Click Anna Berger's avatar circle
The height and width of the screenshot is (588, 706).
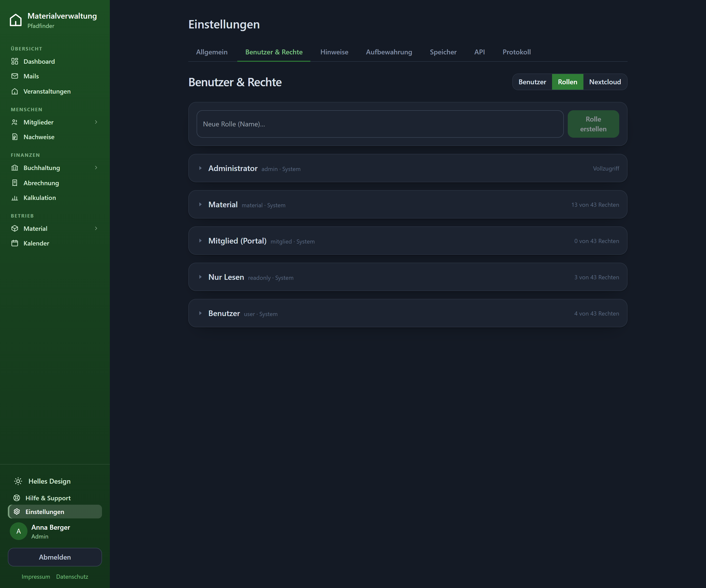[x=18, y=531]
